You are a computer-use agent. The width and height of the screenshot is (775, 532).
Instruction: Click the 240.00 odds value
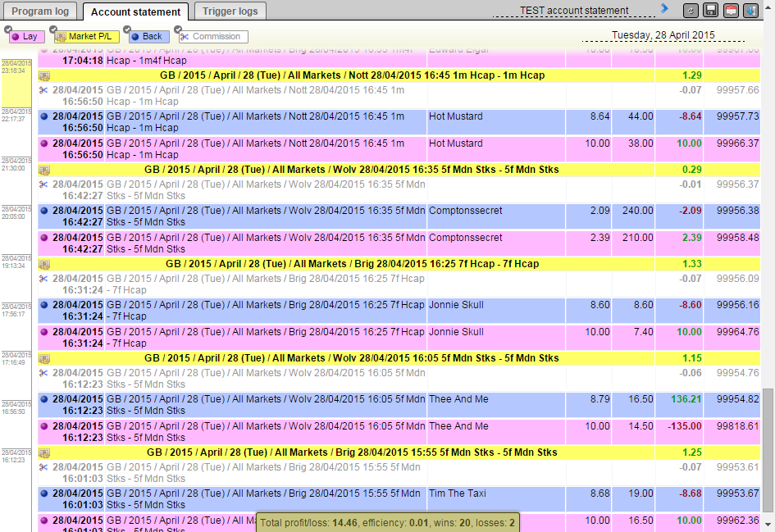tap(637, 211)
